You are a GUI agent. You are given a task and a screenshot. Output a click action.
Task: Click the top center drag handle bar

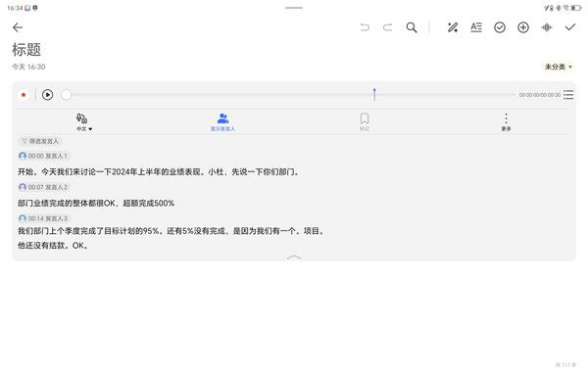pyautogui.click(x=294, y=8)
